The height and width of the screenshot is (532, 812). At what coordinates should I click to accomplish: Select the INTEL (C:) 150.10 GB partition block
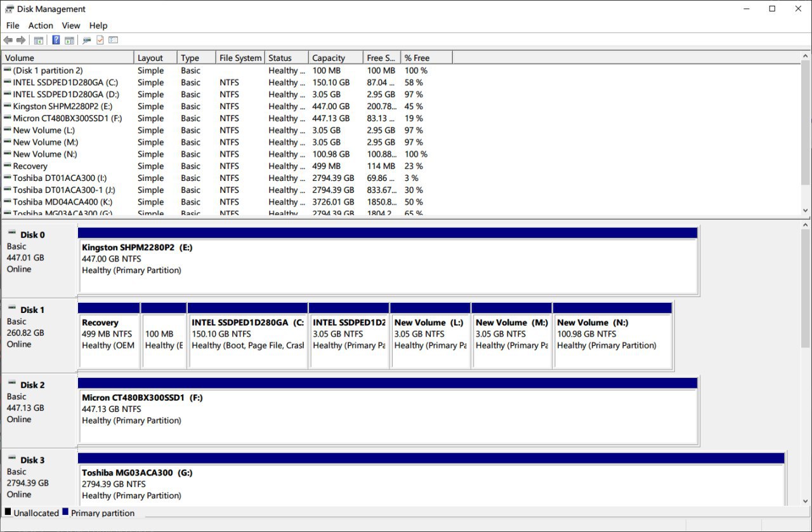[248, 336]
